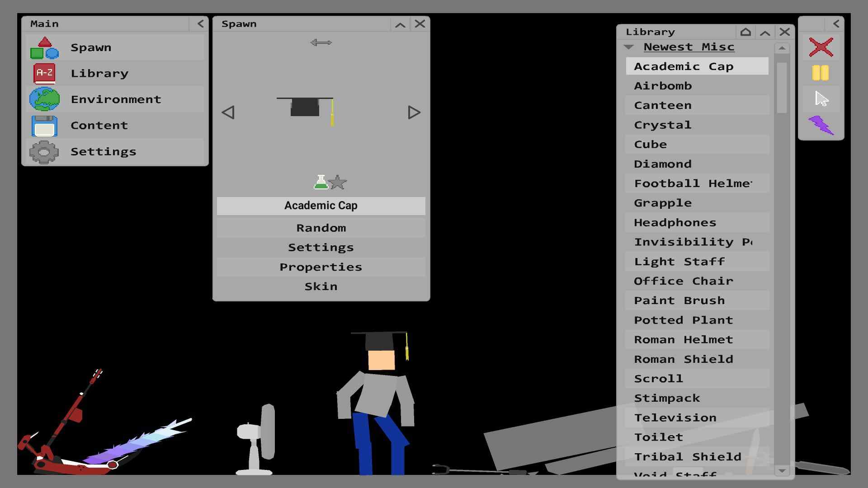This screenshot has width=868, height=488.
Task: Click Properties option in Spawn panel
Action: tap(321, 266)
